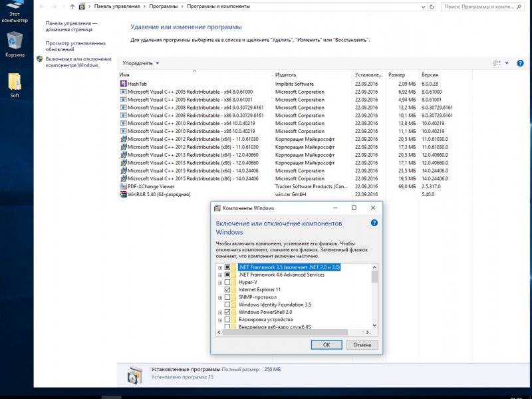Select the Internet Explorer 11 label in the list

(x=259, y=290)
